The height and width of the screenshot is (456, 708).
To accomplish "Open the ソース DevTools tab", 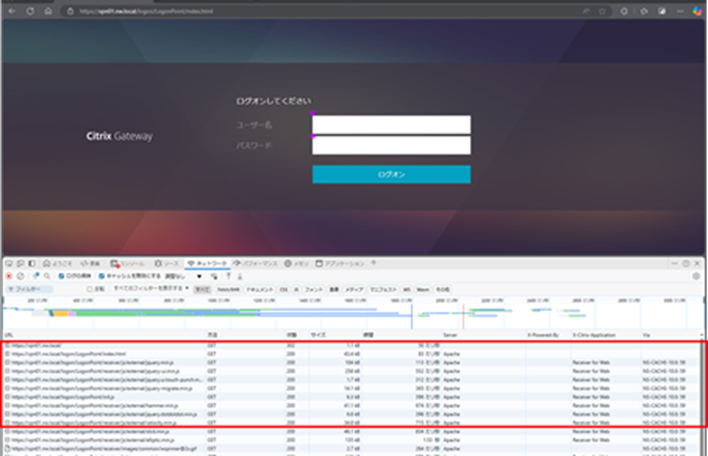I will 167,263.
